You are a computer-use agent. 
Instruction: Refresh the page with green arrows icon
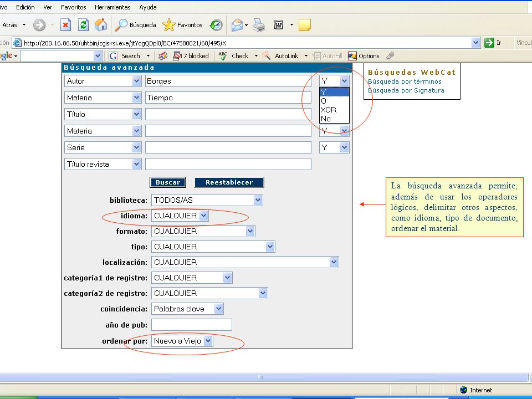click(x=83, y=25)
